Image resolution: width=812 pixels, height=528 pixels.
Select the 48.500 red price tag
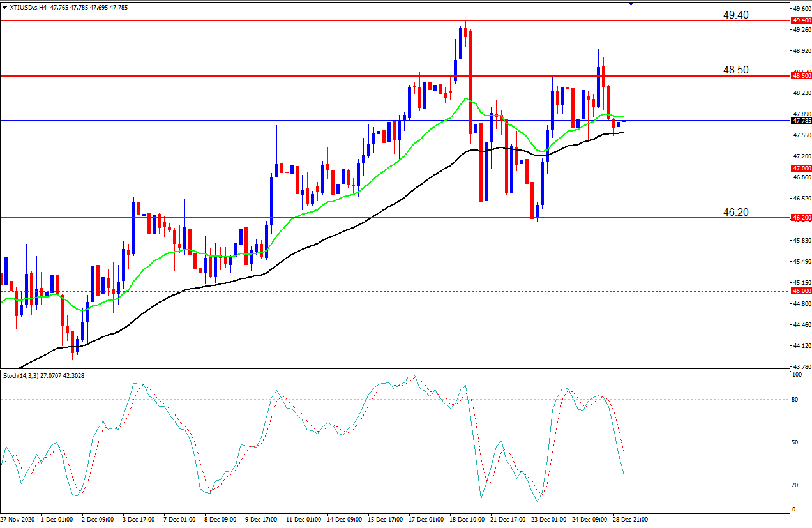click(x=801, y=76)
